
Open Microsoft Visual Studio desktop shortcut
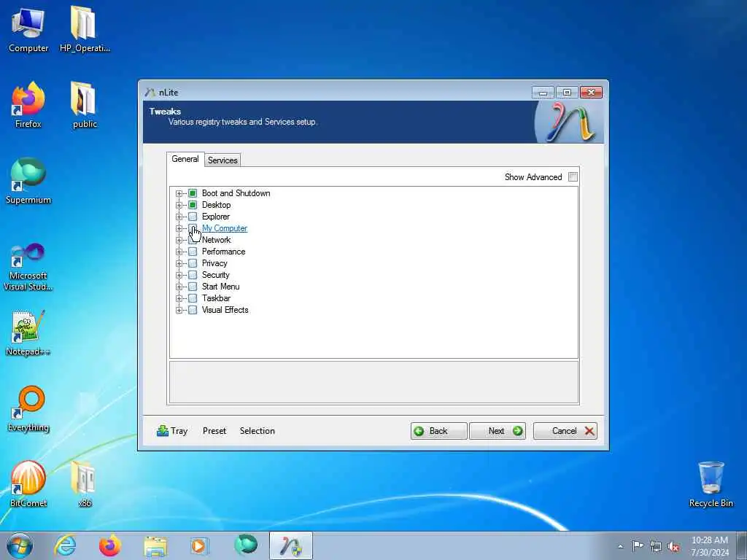coord(28,267)
